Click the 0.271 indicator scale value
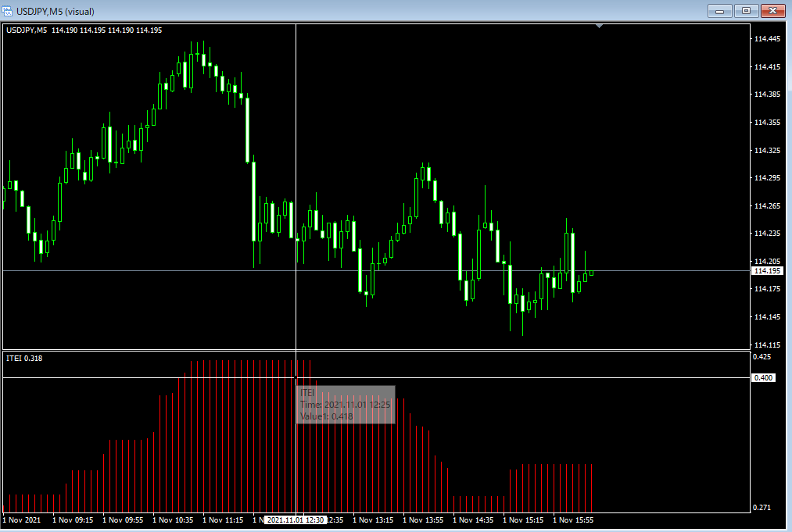This screenshot has width=792, height=532. [762, 508]
